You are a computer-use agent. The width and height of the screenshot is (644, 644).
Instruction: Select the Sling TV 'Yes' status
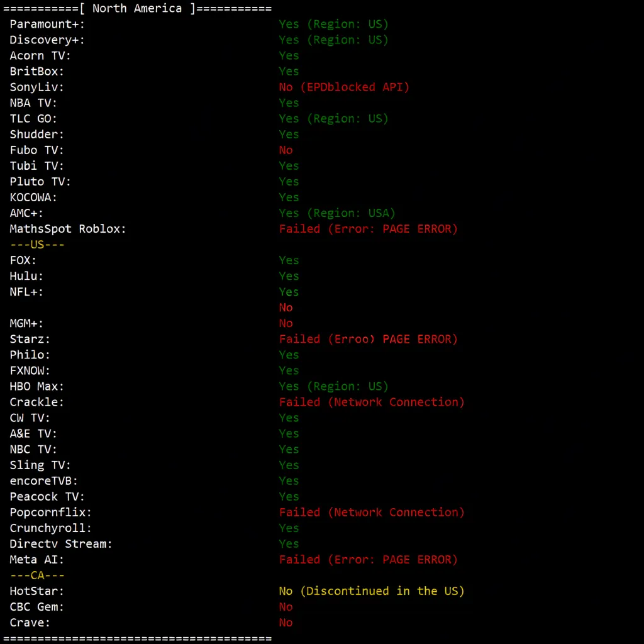click(x=288, y=464)
